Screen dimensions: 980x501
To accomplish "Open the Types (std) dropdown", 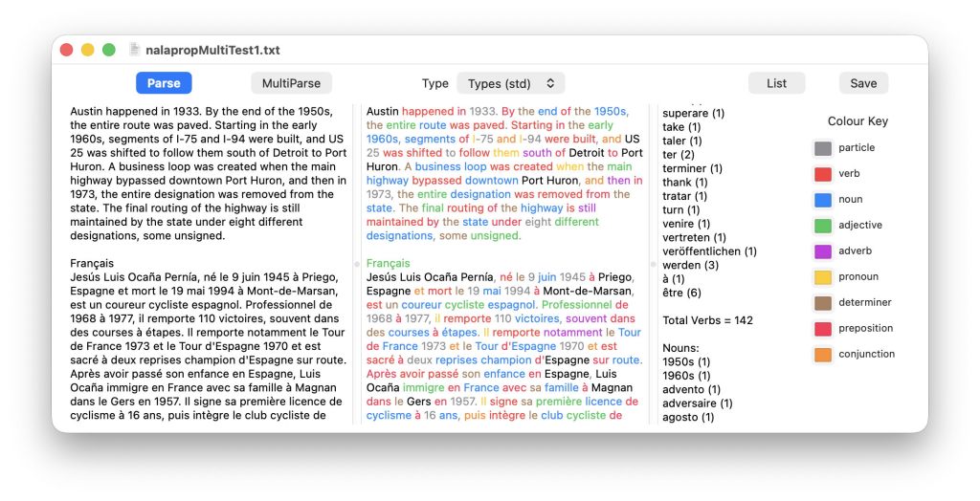I will click(510, 83).
